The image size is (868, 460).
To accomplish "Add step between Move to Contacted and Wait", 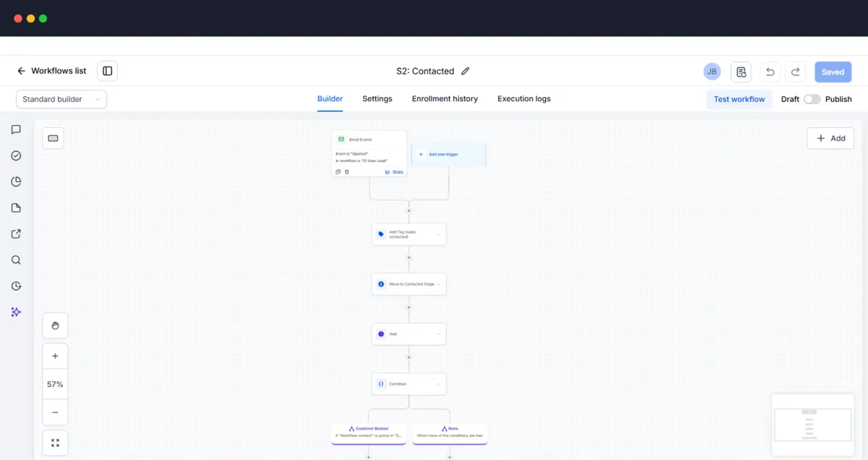I will (x=409, y=307).
